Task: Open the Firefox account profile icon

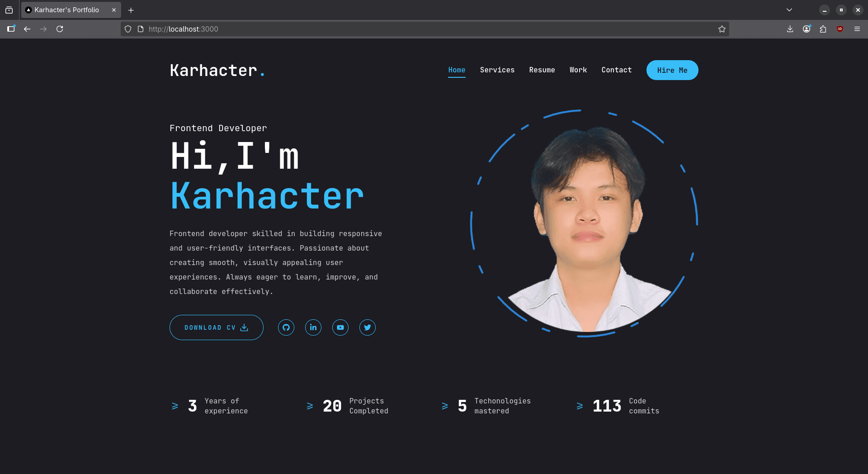Action: (x=807, y=29)
